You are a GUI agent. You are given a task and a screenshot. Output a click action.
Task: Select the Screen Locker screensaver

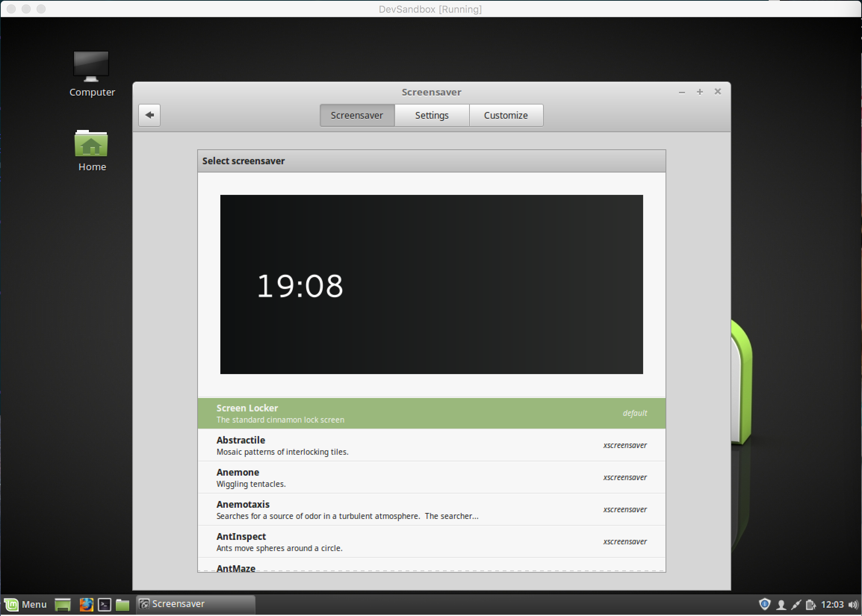431,413
